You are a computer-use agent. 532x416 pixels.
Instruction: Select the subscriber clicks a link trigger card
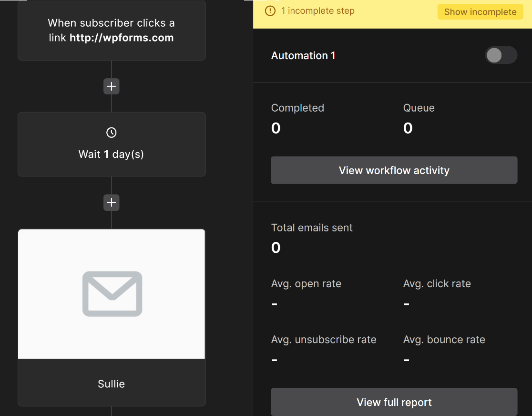(x=112, y=30)
